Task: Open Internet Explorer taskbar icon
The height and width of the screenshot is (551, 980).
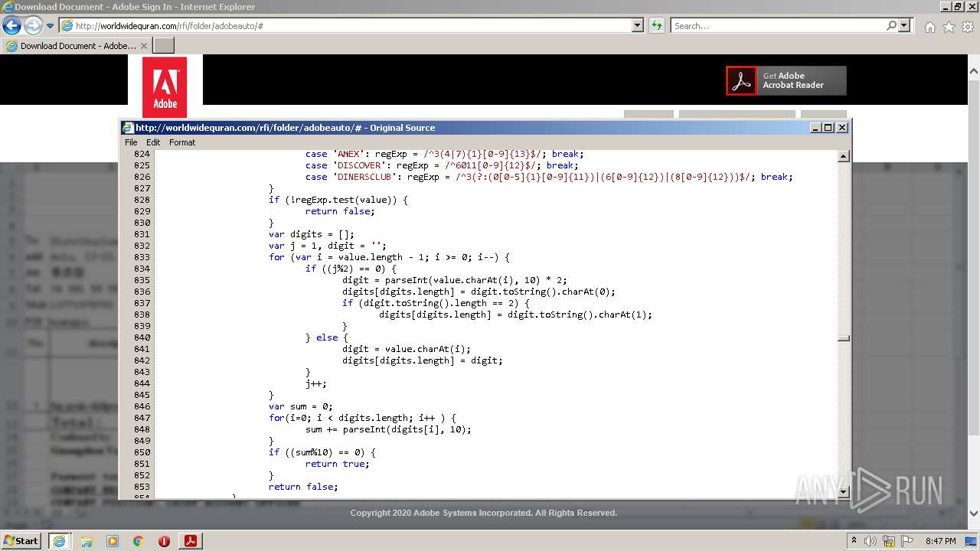Action: click(59, 541)
